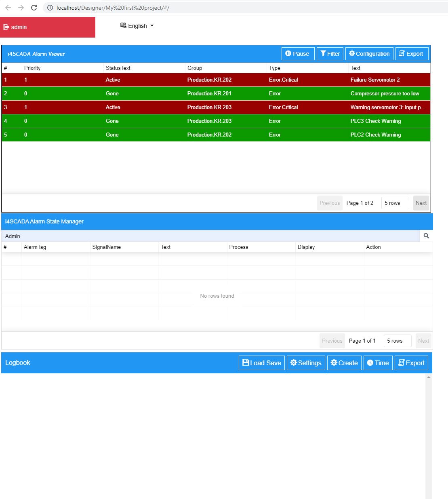Export the Logbook
This screenshot has width=448, height=499.
tap(411, 363)
